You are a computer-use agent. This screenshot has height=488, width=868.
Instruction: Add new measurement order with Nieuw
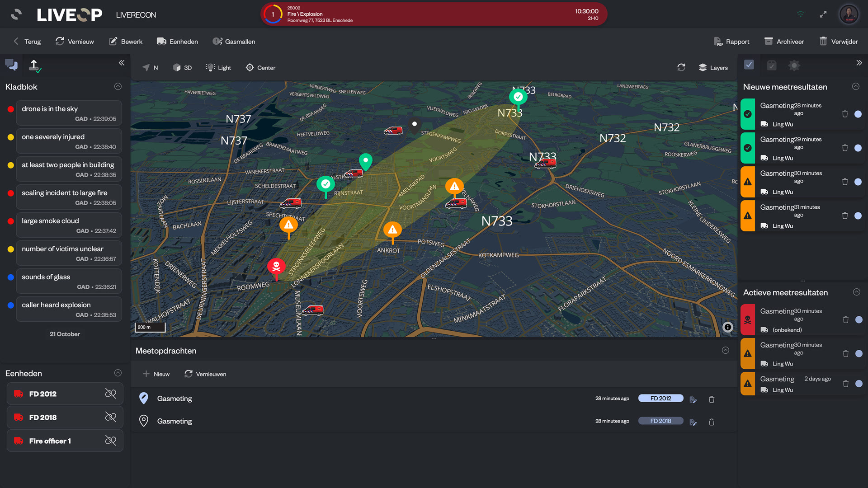tap(156, 374)
